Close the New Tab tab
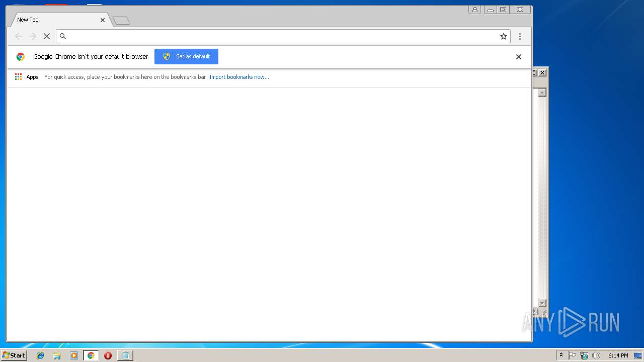Screen dimensions: 644x362 tap(103, 20)
